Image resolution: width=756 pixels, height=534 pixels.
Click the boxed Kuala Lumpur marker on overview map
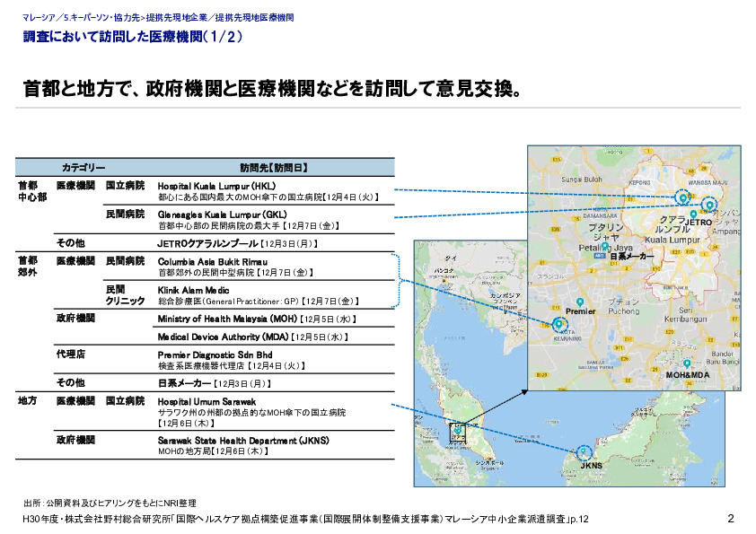pyautogui.click(x=458, y=432)
